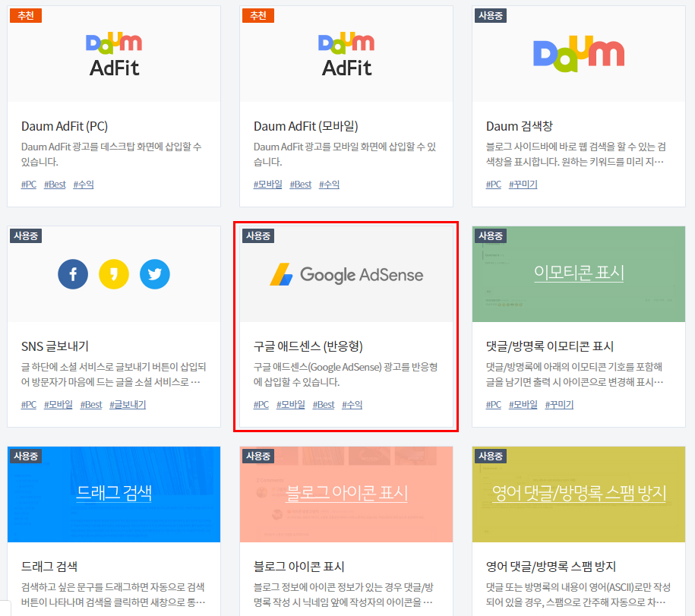695x616 pixels.
Task: Click #꾸미기 tag in 이모티콘 표시 card
Action: pyautogui.click(x=559, y=405)
